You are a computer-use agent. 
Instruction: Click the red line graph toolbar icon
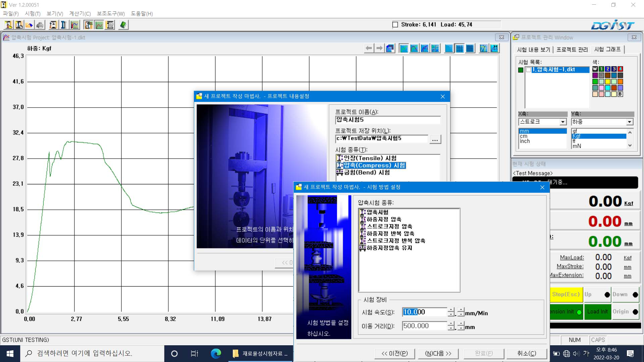99,25
